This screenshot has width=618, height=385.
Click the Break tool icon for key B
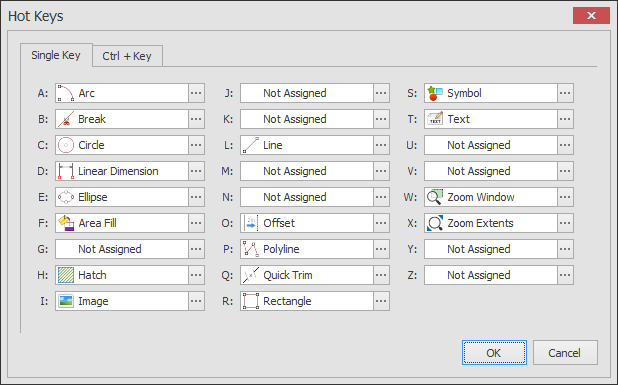tap(66, 119)
